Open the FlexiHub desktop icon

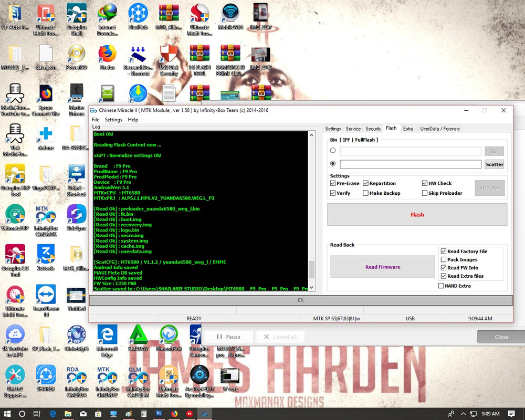138,16
